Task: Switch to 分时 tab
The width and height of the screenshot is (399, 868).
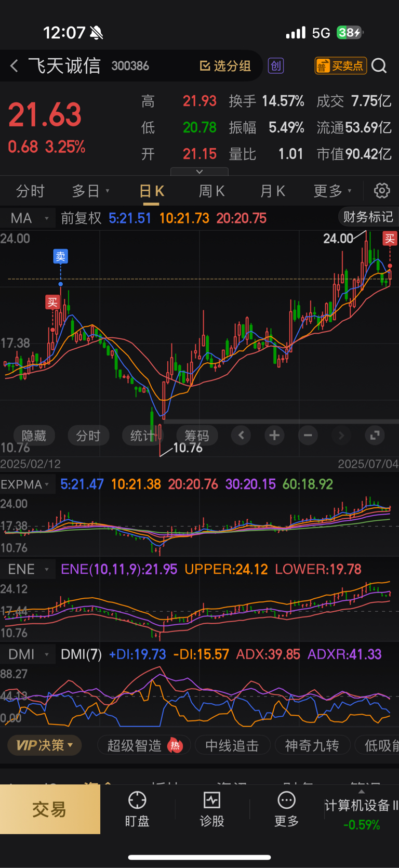Action: [x=30, y=191]
